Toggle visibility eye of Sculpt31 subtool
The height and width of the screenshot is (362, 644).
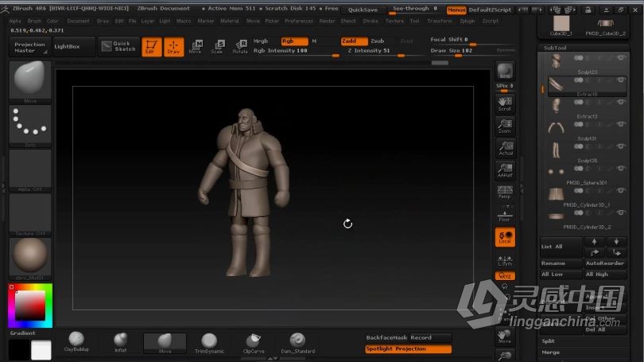coord(621,124)
